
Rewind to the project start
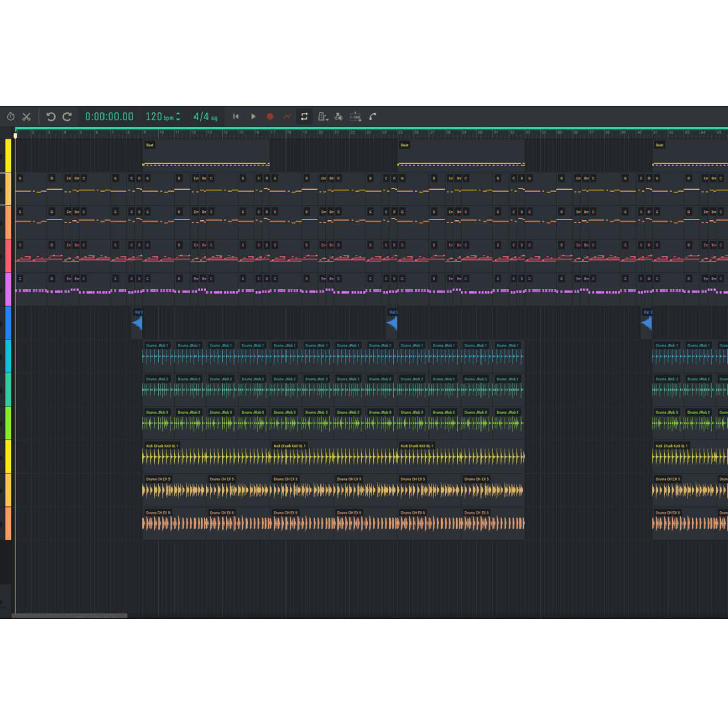236,116
